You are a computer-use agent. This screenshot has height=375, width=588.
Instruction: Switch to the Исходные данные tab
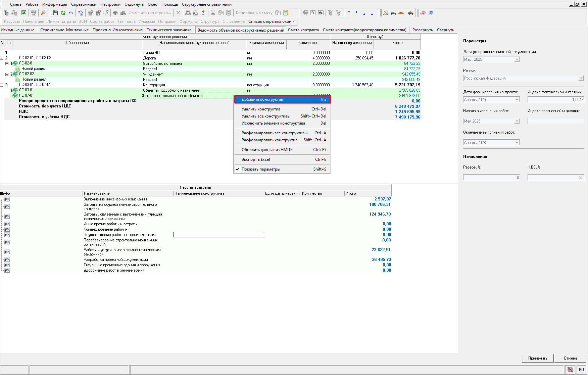17,30
